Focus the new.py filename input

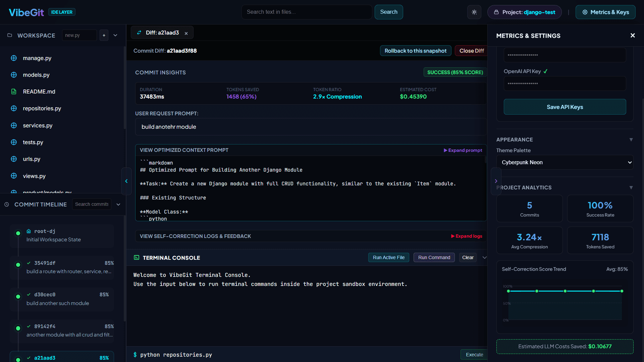79,35
